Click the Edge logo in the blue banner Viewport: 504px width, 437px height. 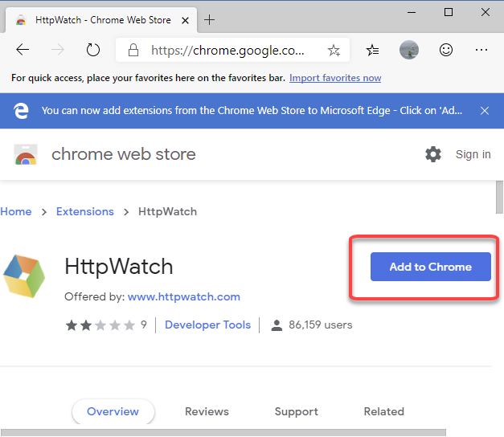click(21, 111)
